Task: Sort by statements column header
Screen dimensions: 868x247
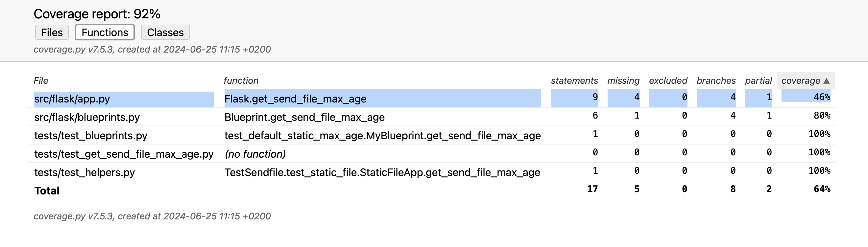Action: pyautogui.click(x=574, y=81)
